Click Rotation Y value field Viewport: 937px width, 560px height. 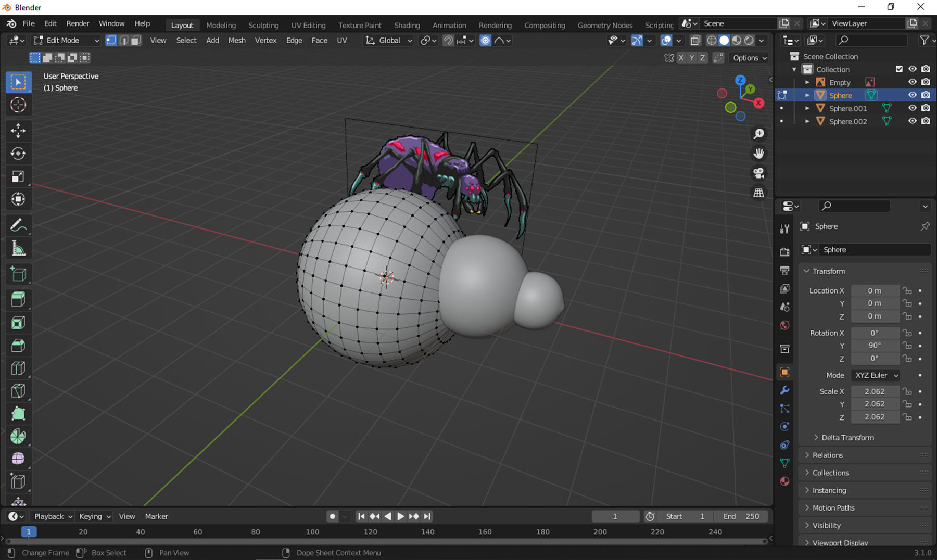pos(875,346)
